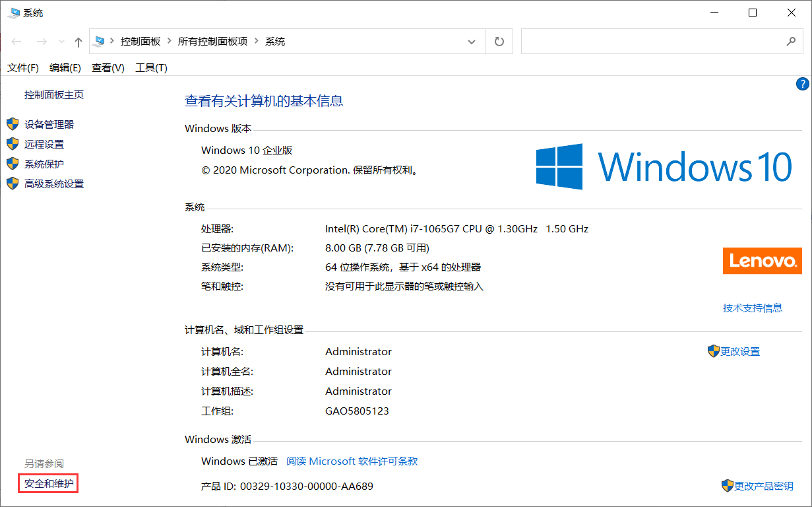Viewport: 812px width, 507px height.
Task: Open the 文件(F) menu
Action: coord(23,68)
